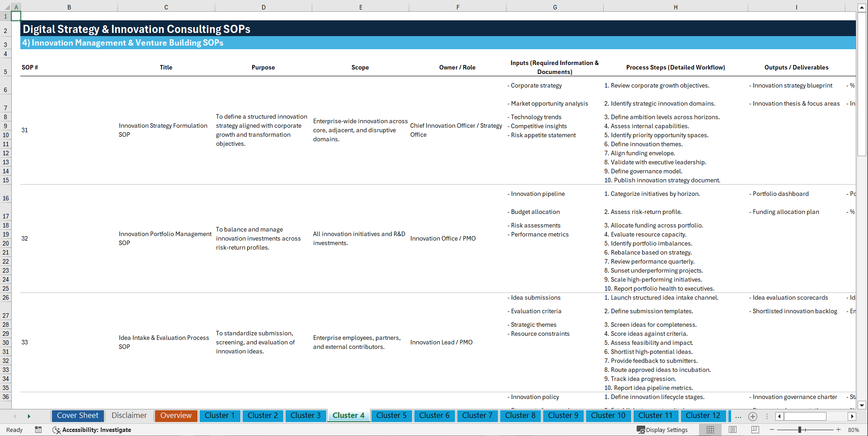Open Page Break Preview
This screenshot has height=436, width=868.
click(x=755, y=430)
